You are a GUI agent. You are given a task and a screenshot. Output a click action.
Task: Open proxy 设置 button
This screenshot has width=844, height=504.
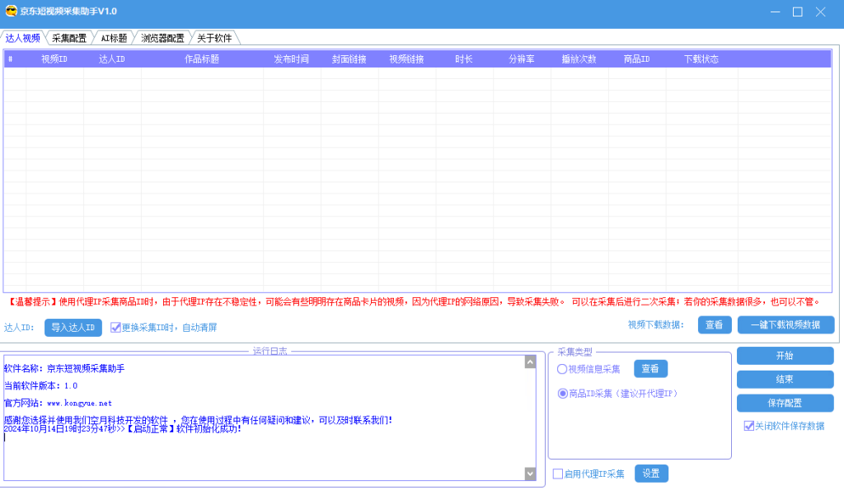(x=651, y=474)
